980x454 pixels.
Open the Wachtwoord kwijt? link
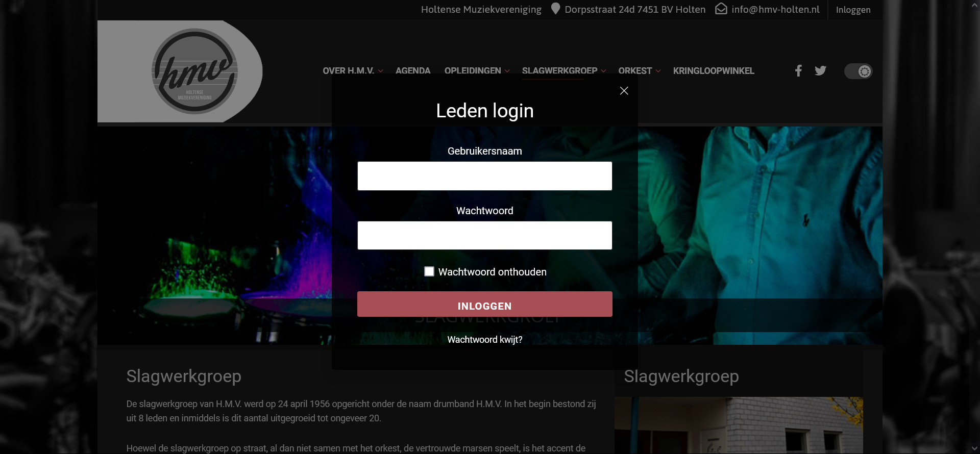(x=485, y=340)
